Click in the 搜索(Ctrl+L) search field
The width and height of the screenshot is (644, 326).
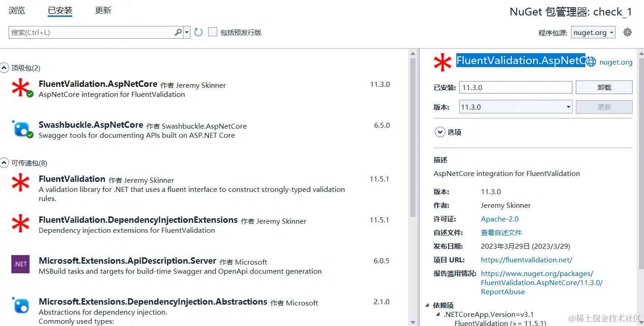coord(91,32)
